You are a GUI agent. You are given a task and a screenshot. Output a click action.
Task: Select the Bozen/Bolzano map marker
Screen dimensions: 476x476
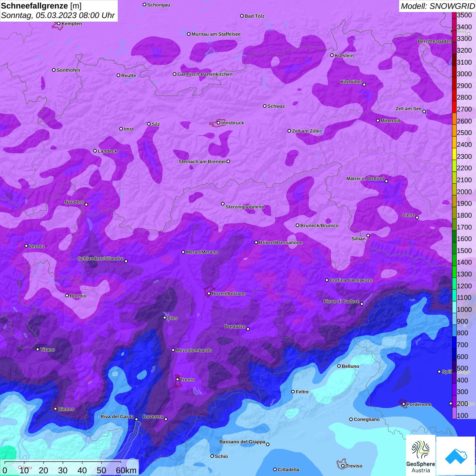209,293
